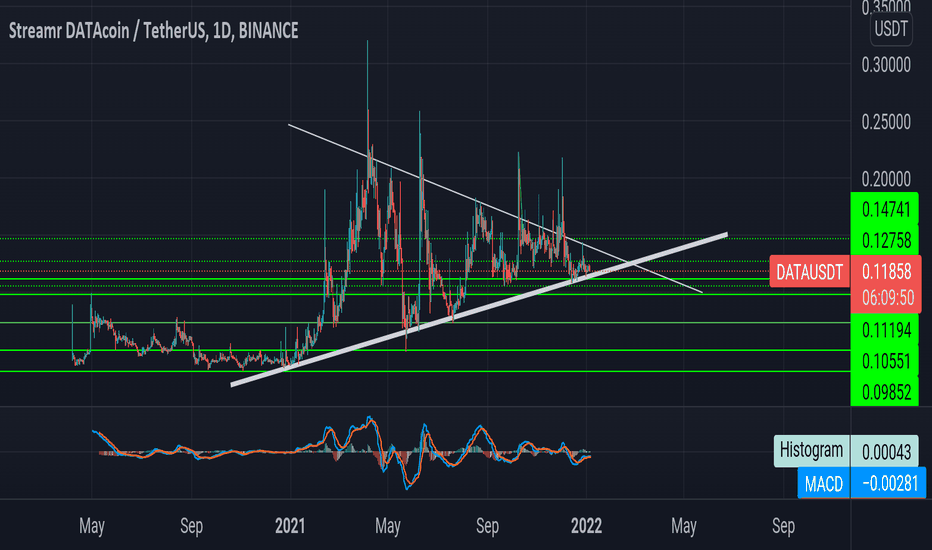Click the MACD indicator label

[x=824, y=483]
